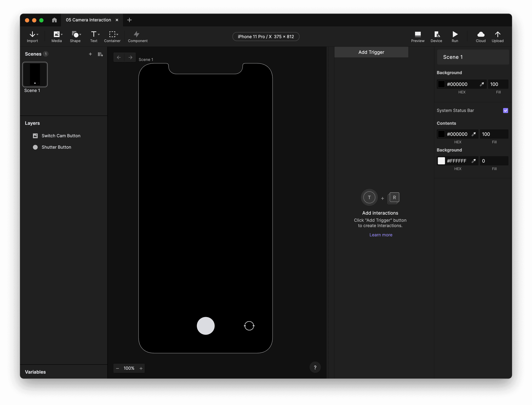The height and width of the screenshot is (405, 532).
Task: Save the project to Cloud
Action: tap(480, 36)
